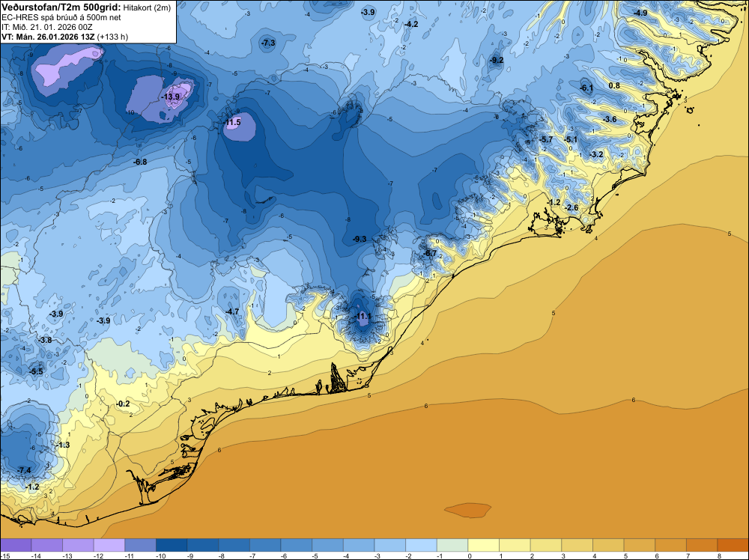Screen dimensions: 749x560
Task: Click the legend swatch labeled -2
Action: click(421, 546)
